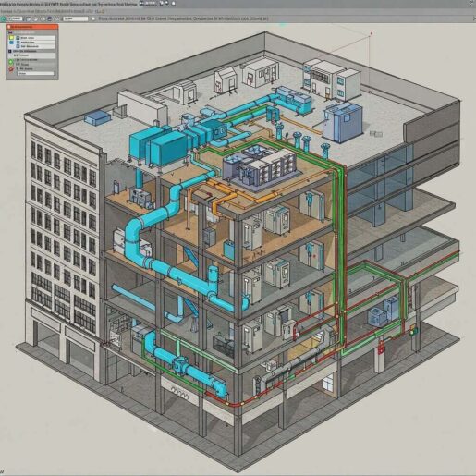
Task: Click the dark round icon in the toolbar
Action: pos(50,18)
